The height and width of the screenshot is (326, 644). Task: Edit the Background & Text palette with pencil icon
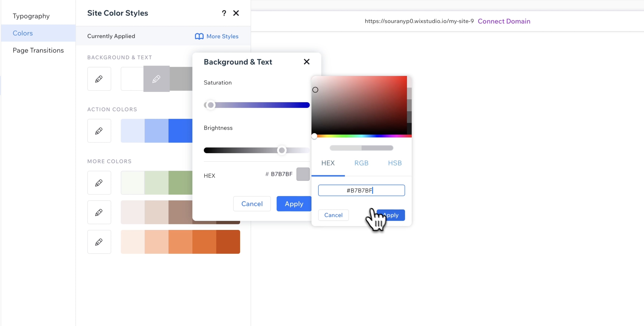[x=99, y=79]
